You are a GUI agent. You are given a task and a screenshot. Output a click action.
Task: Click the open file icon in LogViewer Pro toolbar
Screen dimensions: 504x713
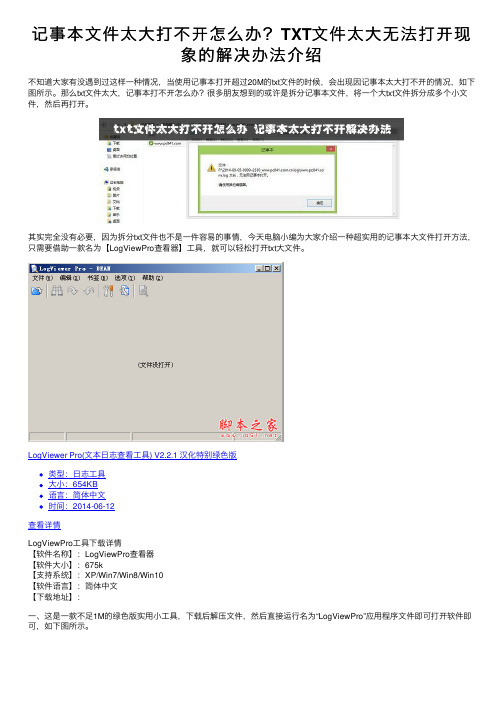pos(36,291)
